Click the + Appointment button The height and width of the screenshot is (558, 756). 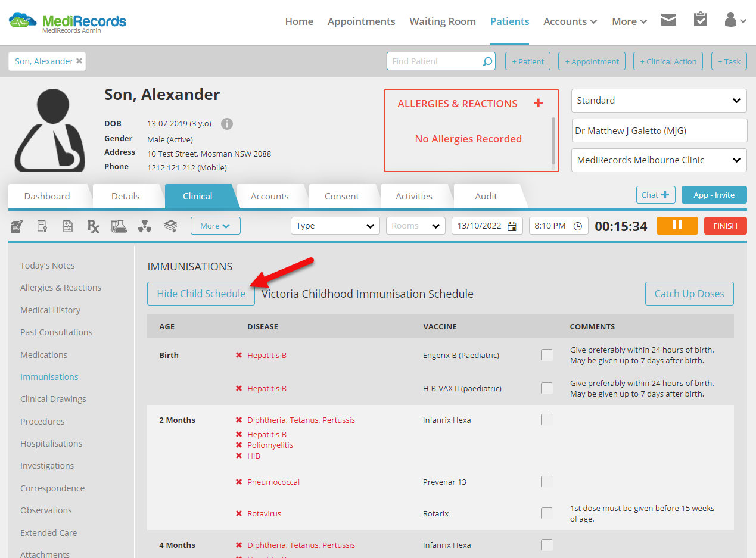coord(592,61)
